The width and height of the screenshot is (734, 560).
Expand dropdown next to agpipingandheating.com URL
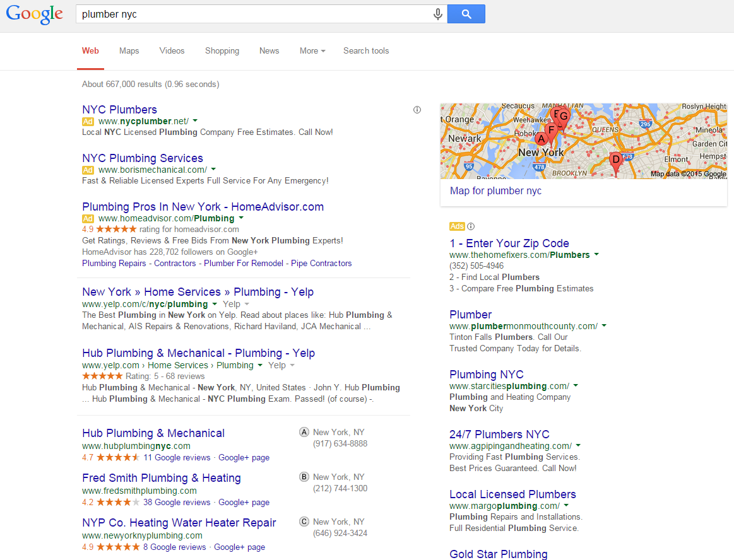579,445
